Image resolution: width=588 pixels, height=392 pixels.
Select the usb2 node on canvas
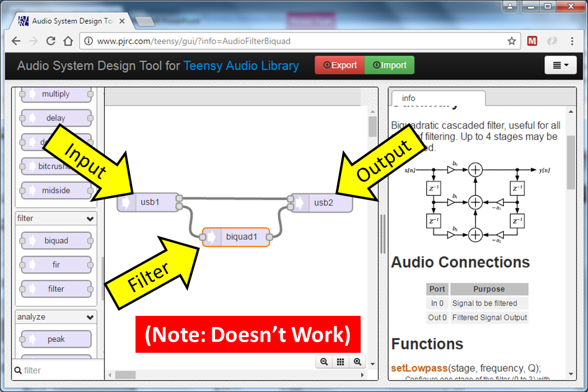click(x=322, y=203)
